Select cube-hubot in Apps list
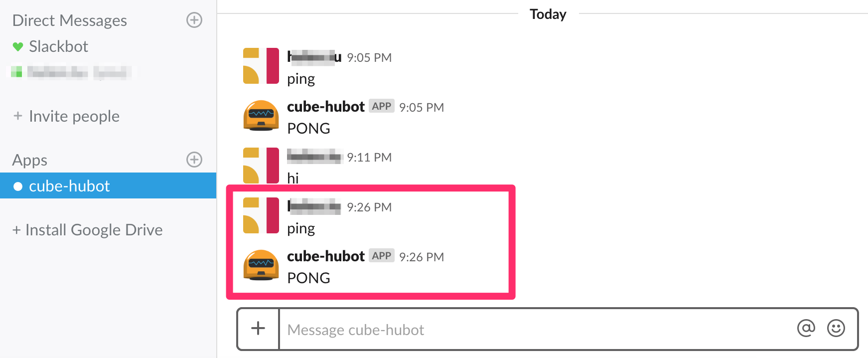The width and height of the screenshot is (868, 358). coord(69,186)
